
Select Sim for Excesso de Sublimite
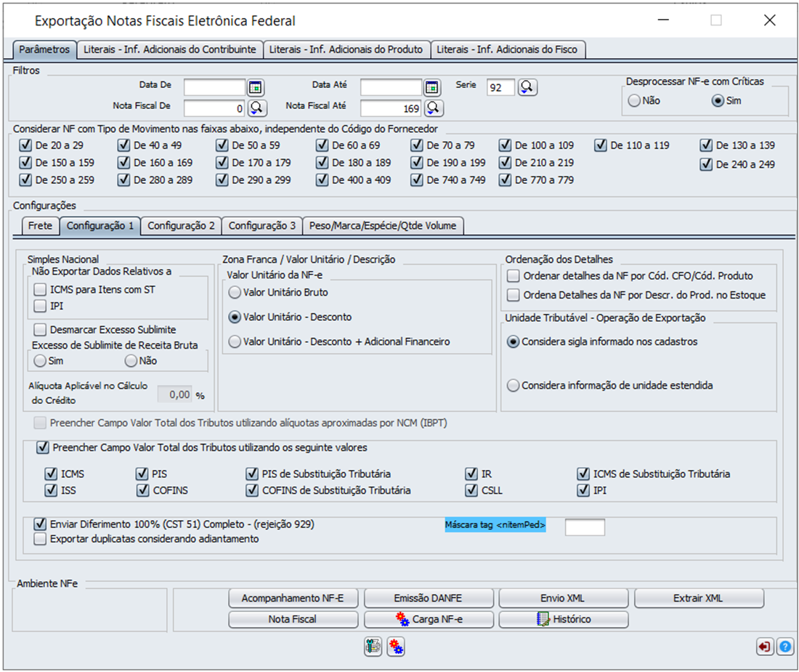[40, 361]
